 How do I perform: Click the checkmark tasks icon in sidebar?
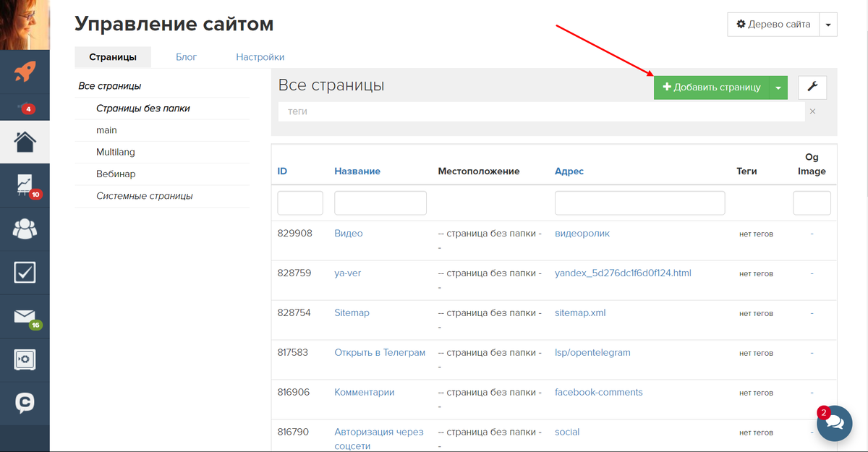25,273
